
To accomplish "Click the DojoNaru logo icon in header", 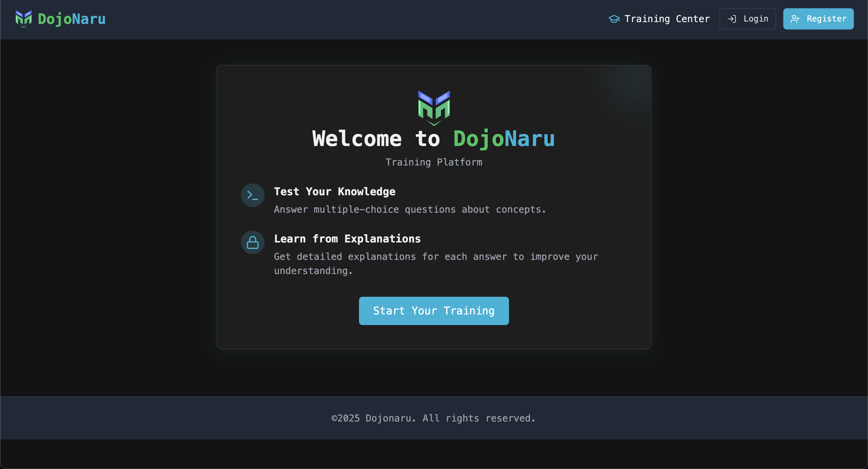I will [x=24, y=19].
